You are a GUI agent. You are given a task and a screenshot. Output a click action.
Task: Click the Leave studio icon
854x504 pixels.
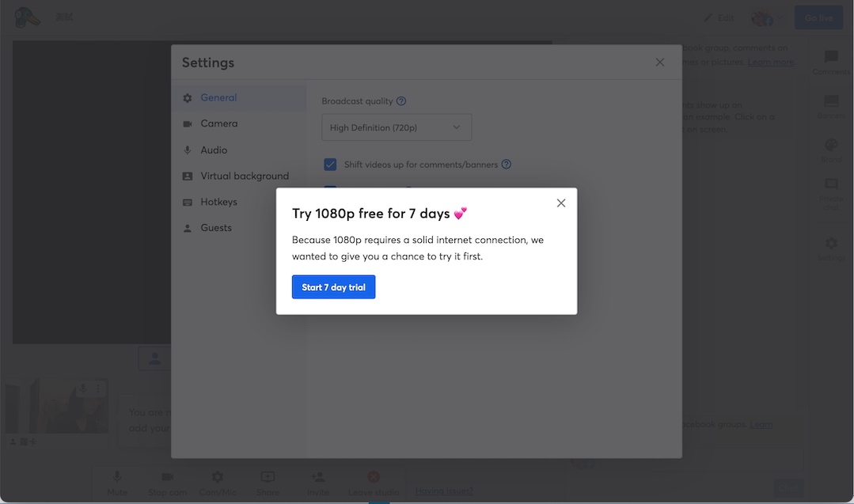[x=374, y=477]
